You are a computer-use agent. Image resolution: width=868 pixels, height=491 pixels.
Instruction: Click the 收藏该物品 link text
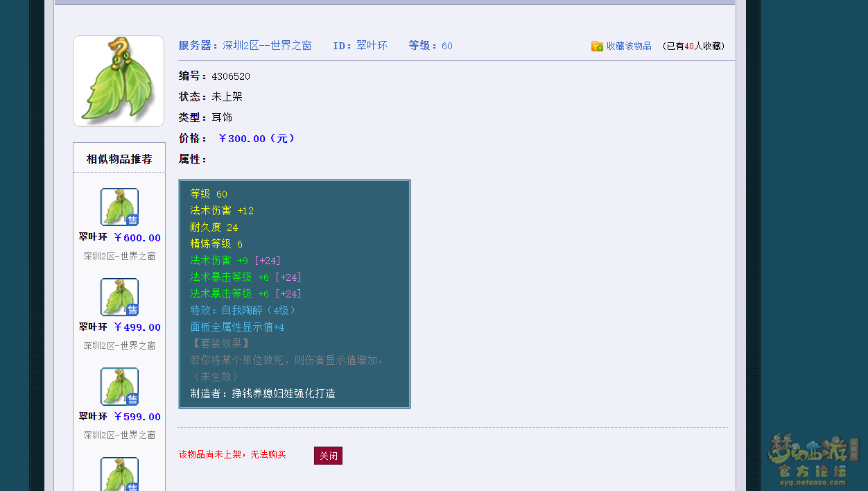tap(629, 46)
